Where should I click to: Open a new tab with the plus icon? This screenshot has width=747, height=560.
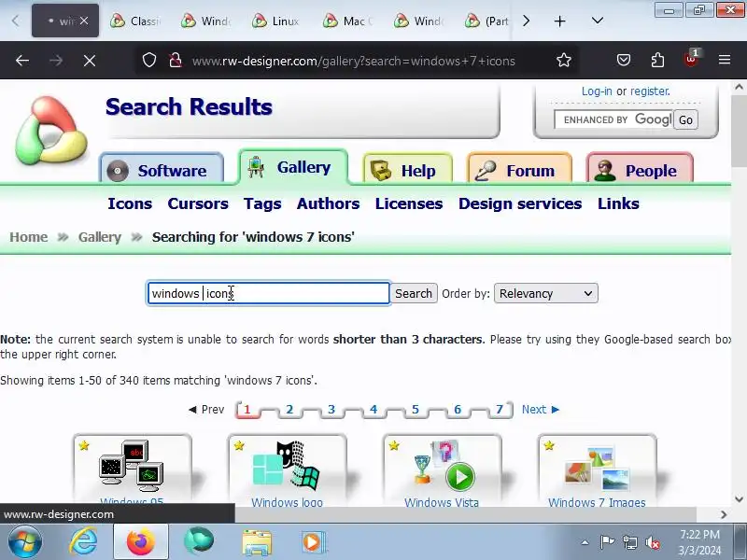559,21
